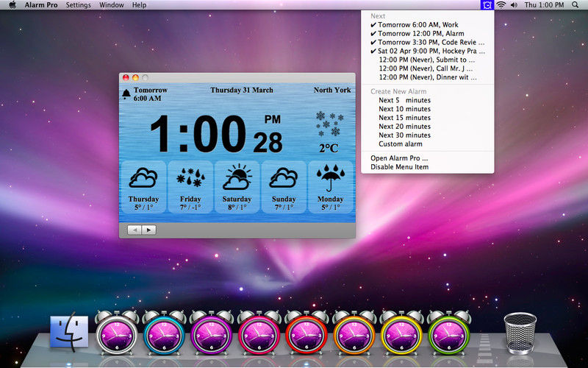Click the snowflake current weather icon
This screenshot has height=368, width=588.
pyautogui.click(x=329, y=124)
